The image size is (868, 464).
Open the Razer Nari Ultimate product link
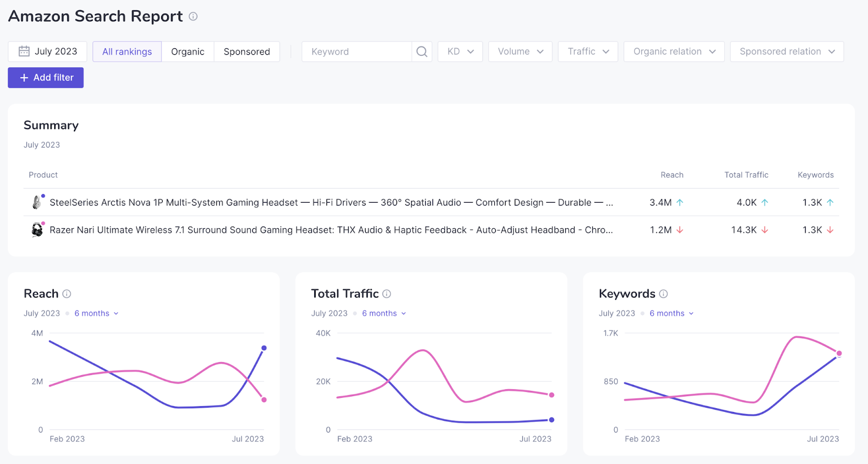pos(331,230)
